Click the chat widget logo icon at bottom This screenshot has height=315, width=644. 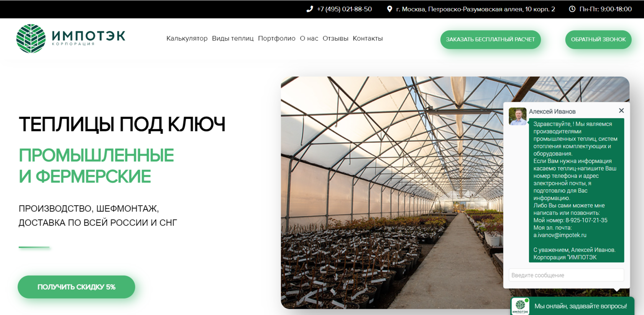click(x=520, y=306)
